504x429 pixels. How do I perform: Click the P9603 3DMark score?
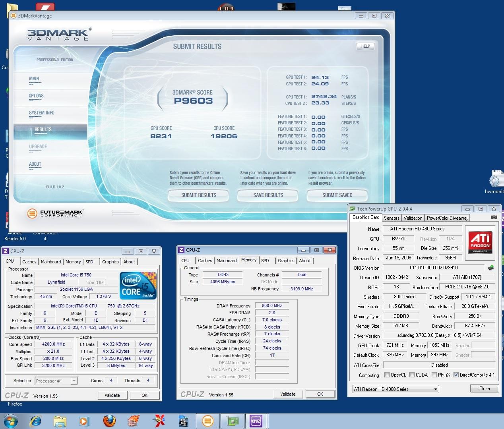coord(193,101)
